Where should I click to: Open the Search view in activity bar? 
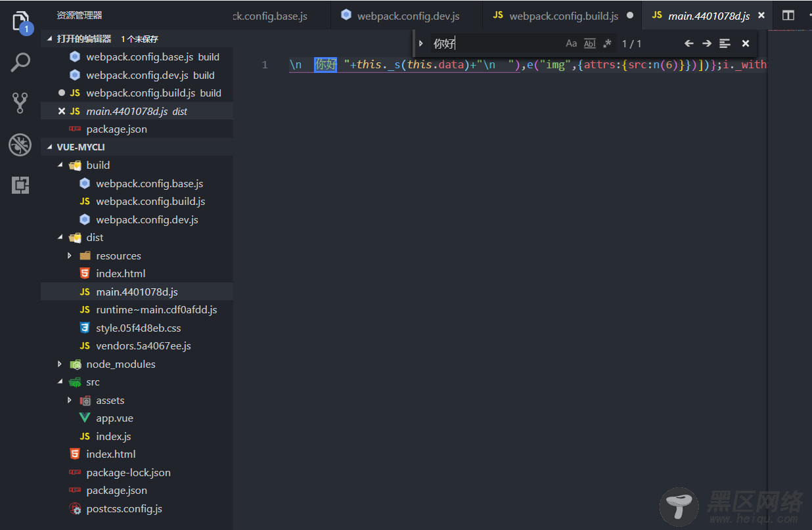(x=20, y=62)
